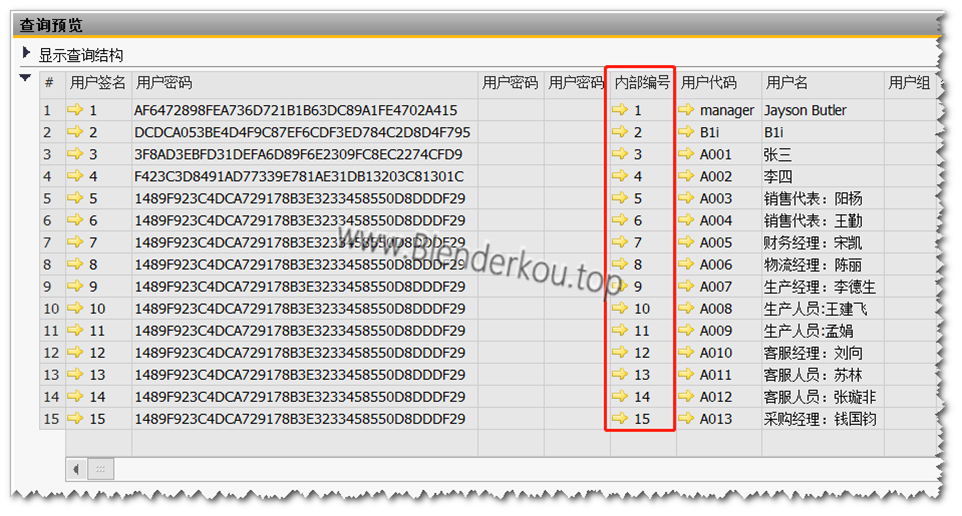The width and height of the screenshot is (962, 516).
Task: Open the 用户签名 link arrow in row 10
Action: click(x=76, y=308)
